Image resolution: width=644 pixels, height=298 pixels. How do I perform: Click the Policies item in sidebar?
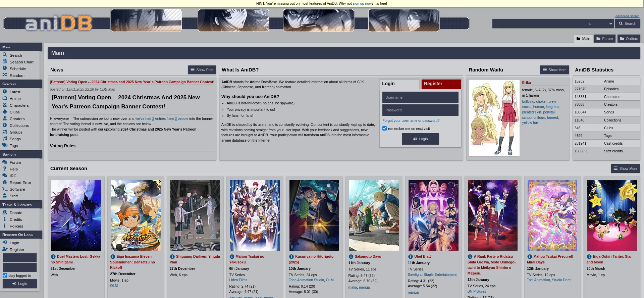coord(16,226)
